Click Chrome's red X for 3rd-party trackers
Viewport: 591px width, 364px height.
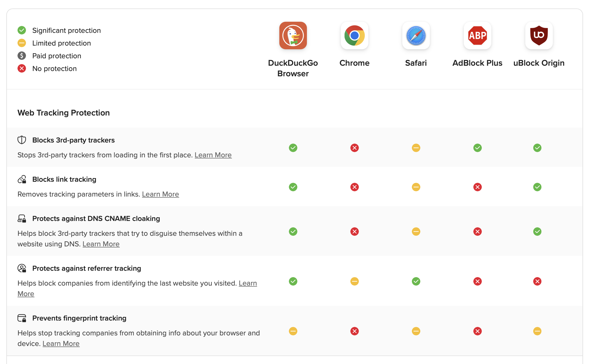[x=354, y=148]
